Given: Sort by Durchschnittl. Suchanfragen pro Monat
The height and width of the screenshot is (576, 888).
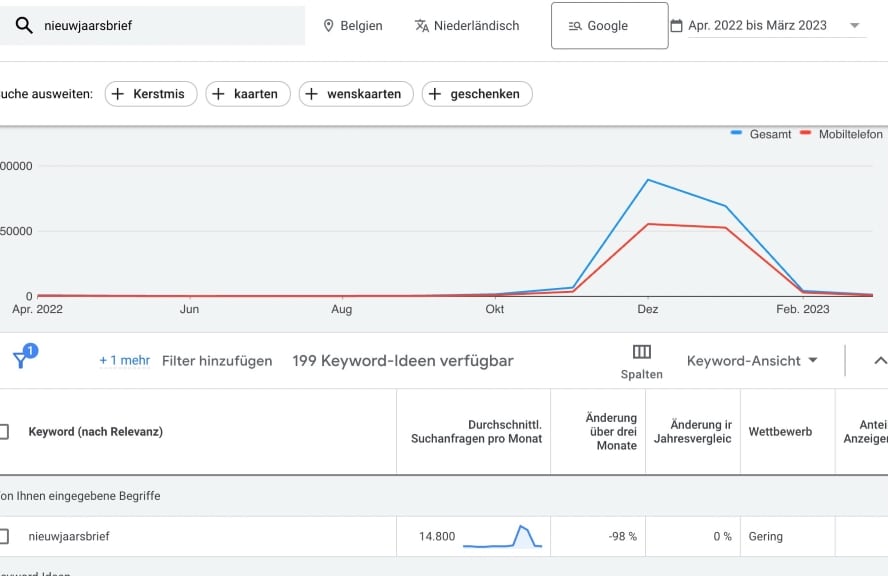Looking at the screenshot, I should 476,432.
